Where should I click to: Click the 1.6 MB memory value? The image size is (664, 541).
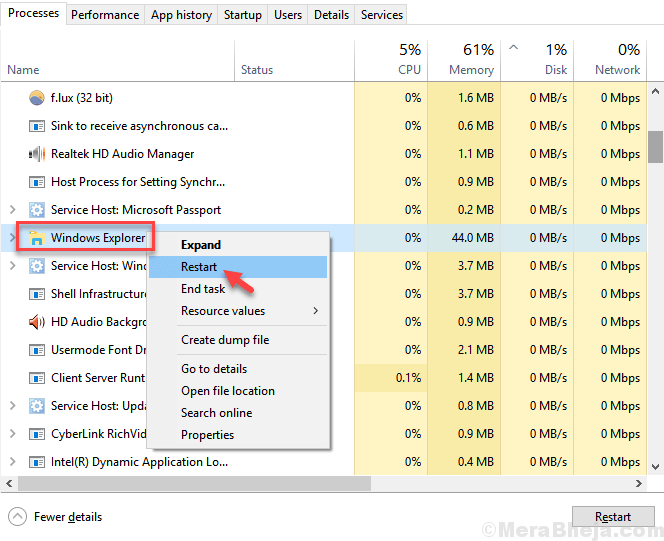[476, 98]
